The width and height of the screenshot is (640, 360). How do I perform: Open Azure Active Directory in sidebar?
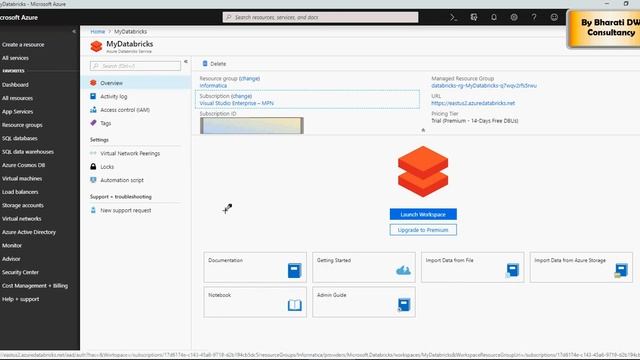pyautogui.click(x=29, y=232)
